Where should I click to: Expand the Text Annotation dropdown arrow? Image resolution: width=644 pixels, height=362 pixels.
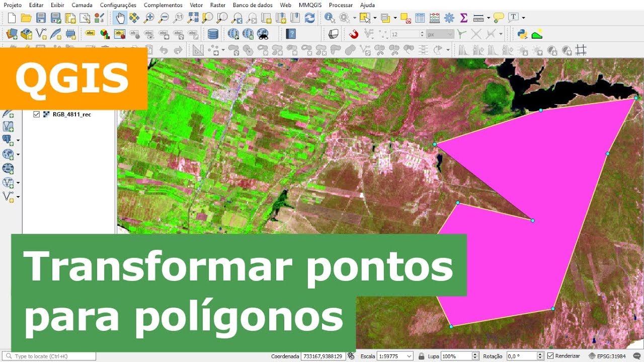pos(523,18)
